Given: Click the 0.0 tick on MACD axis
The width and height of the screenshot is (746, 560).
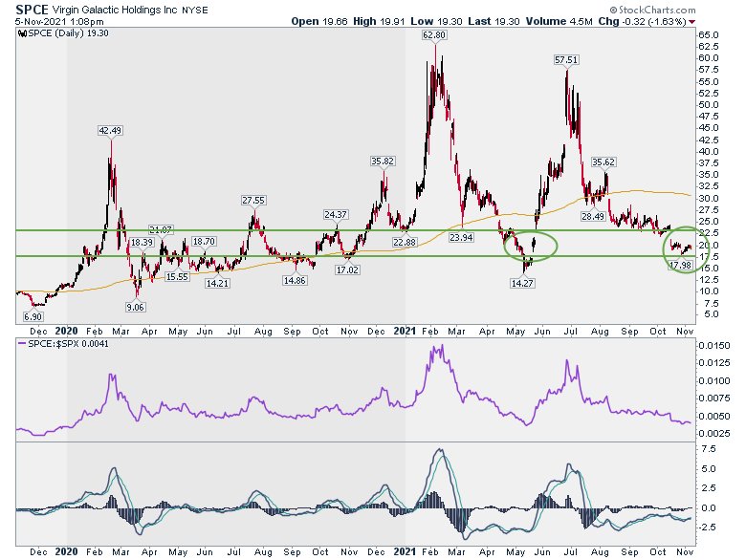Looking at the screenshot, I should [709, 508].
